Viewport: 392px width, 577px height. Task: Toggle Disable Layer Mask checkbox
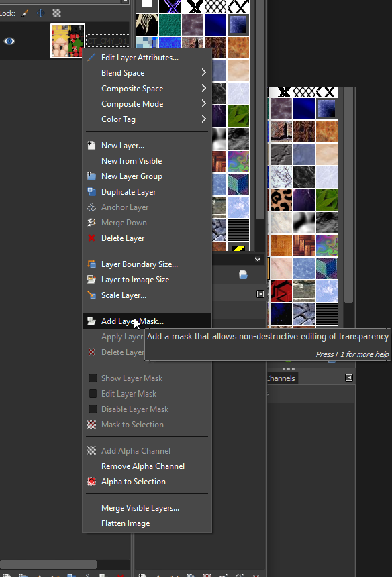tap(93, 409)
